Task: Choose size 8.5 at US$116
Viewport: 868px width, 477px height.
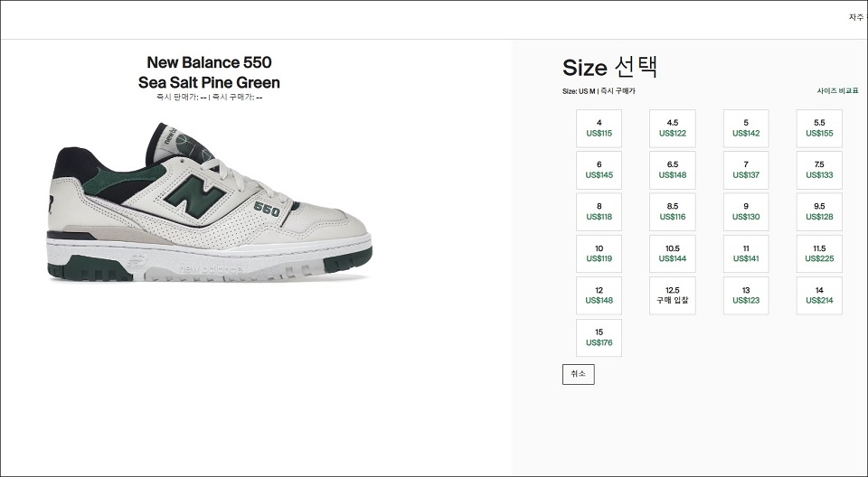Action: [673, 212]
